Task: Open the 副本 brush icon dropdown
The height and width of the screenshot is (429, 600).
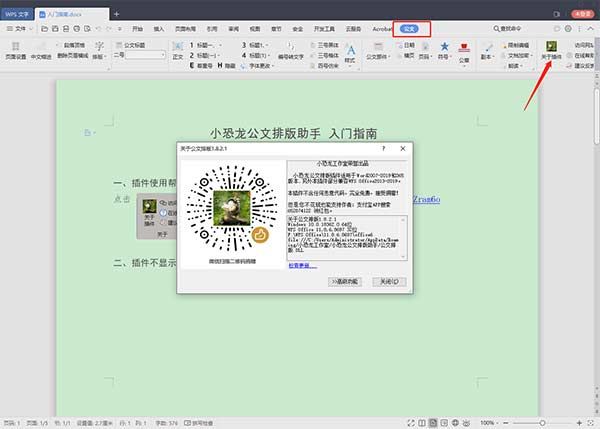Action: pos(488,51)
